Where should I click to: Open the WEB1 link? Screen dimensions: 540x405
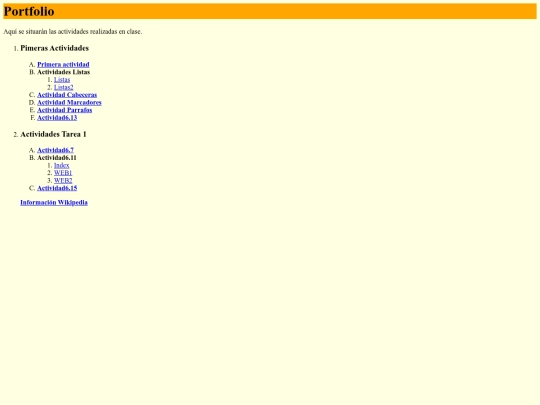click(x=63, y=173)
